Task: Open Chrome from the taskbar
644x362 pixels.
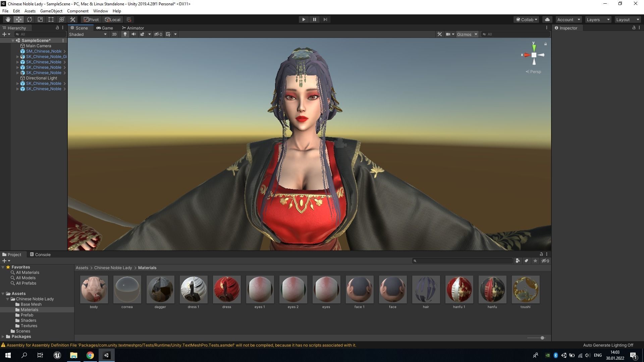Action: coord(90,355)
